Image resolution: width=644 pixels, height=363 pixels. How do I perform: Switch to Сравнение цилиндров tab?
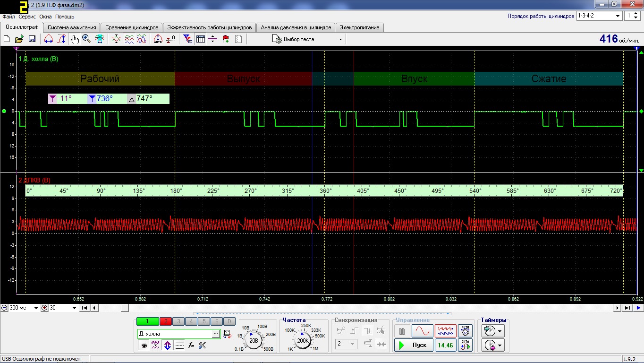pos(132,27)
